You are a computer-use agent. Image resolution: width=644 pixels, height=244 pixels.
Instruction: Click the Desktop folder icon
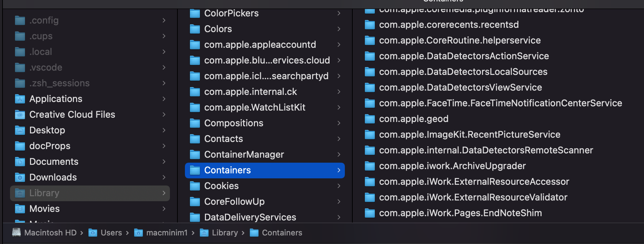[x=20, y=130]
